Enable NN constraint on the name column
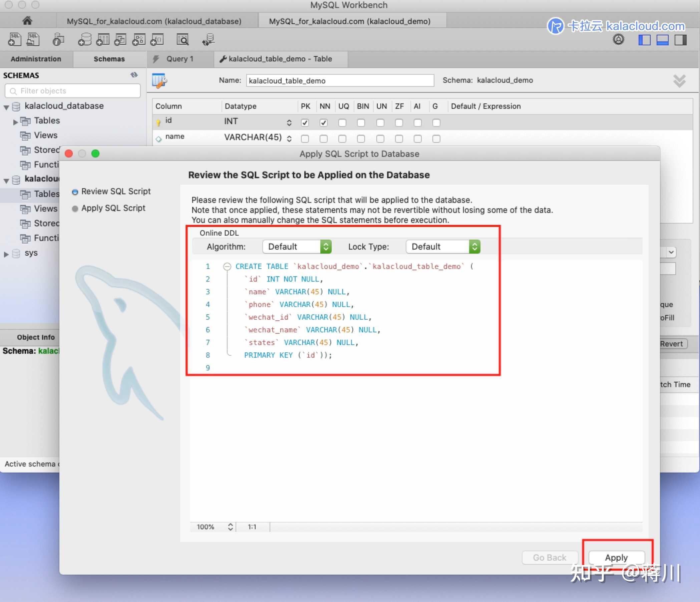This screenshot has width=700, height=602. pyautogui.click(x=323, y=138)
